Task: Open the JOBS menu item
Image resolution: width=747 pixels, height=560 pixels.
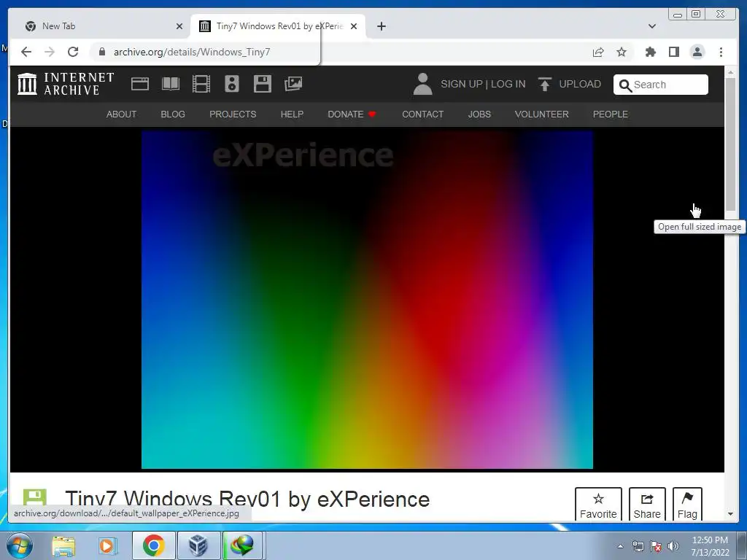Action: click(479, 114)
